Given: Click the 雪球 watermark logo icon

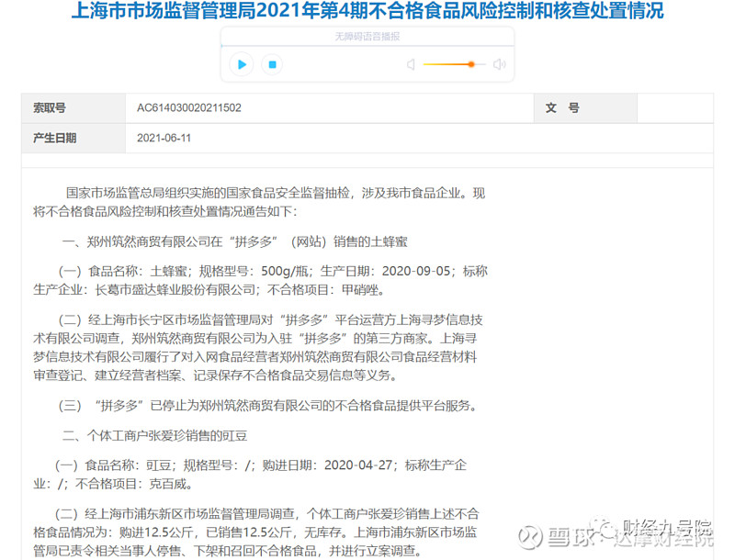Looking at the screenshot, I should point(530,538).
